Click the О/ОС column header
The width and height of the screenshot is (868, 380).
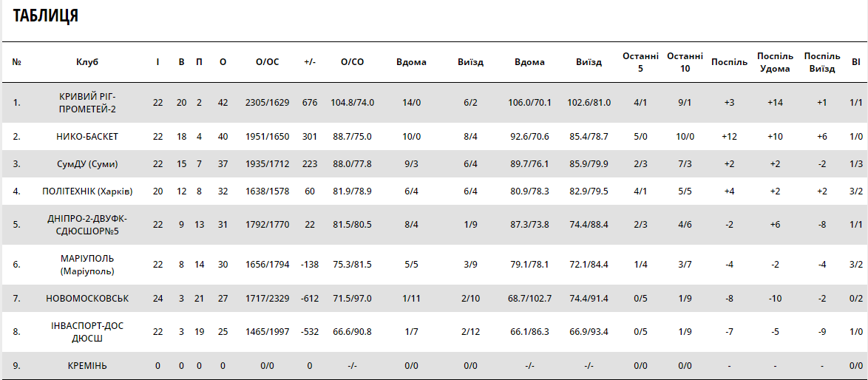(267, 62)
